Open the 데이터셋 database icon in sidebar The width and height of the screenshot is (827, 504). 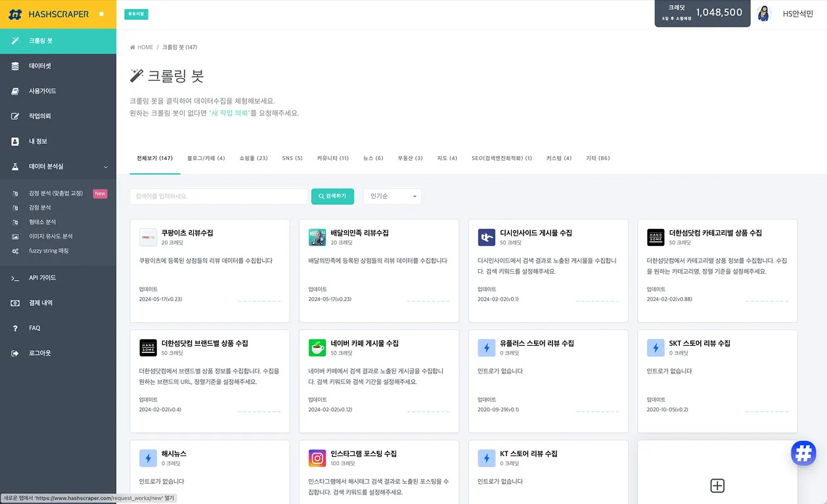[x=15, y=66]
